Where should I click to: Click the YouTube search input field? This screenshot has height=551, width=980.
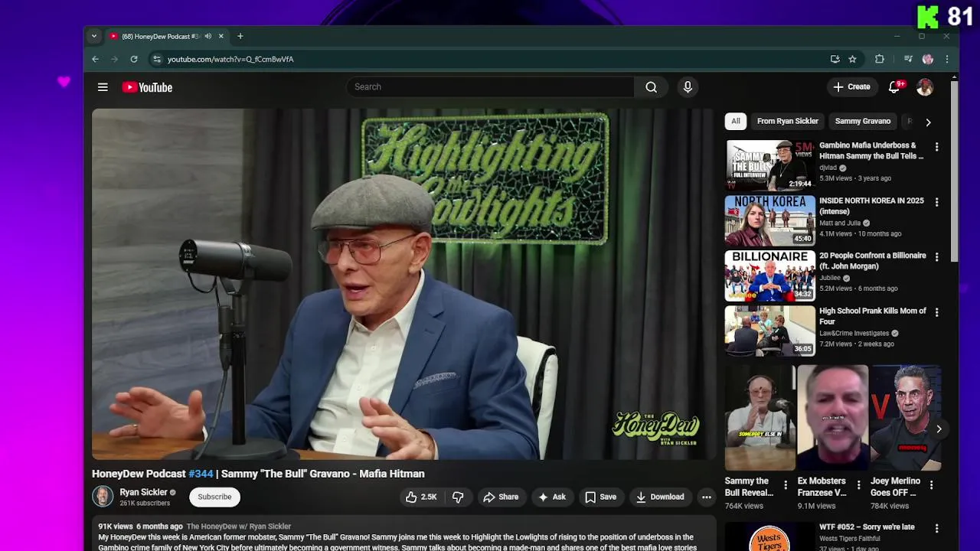click(490, 87)
